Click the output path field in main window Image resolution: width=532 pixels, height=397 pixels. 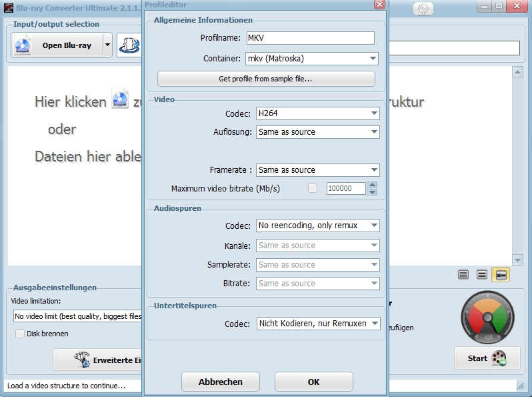454,48
